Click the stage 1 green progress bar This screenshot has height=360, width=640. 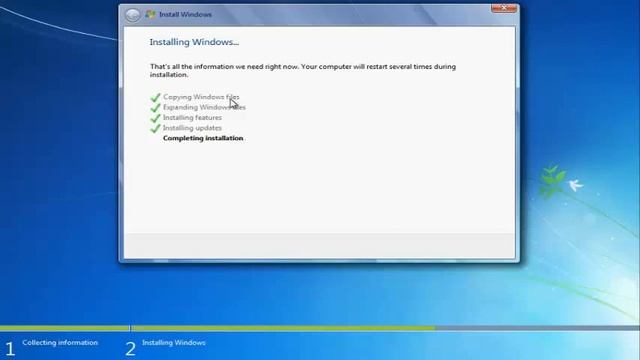pos(64,328)
